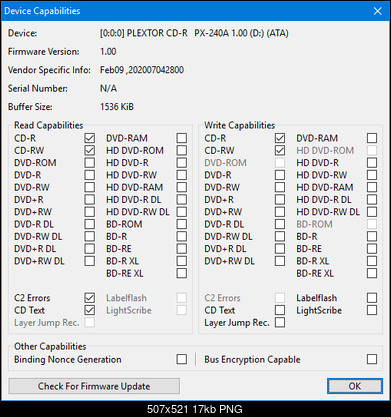Toggle BD-R checkbox under Read Capabilities
This screenshot has height=417, width=391.
182,236
